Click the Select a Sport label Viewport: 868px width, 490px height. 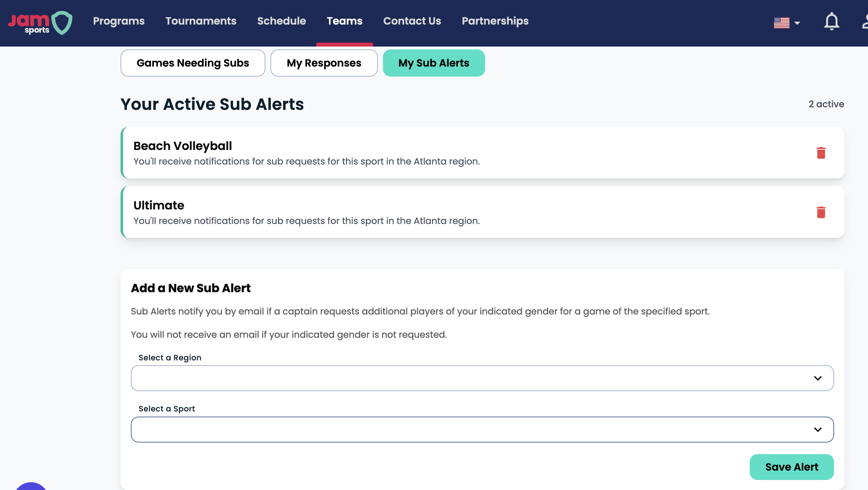(167, 409)
